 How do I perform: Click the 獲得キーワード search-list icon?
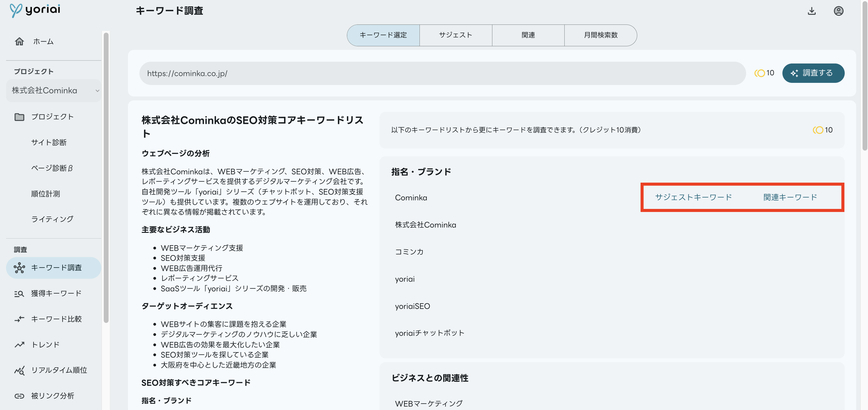[x=19, y=293]
